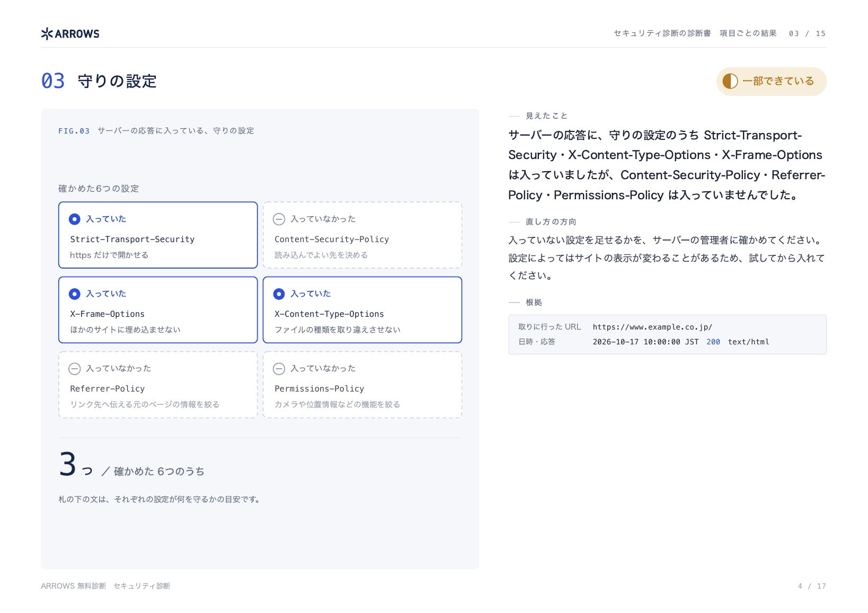Click 入っていた label on X-Frame-Options card
The width and height of the screenshot is (868, 613).
click(x=106, y=294)
